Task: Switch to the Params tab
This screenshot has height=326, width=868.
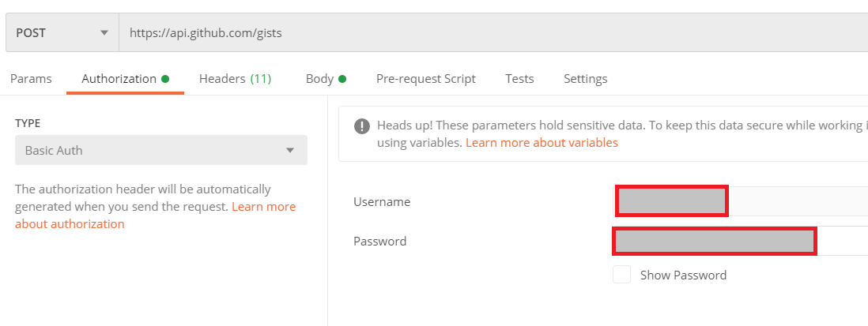Action: pos(31,79)
